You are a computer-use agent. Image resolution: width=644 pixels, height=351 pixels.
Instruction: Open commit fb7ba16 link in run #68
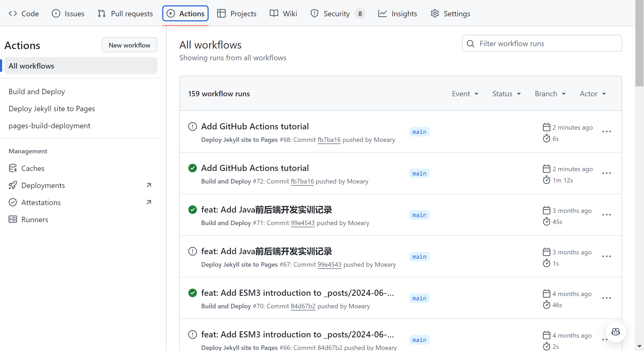[x=329, y=140]
